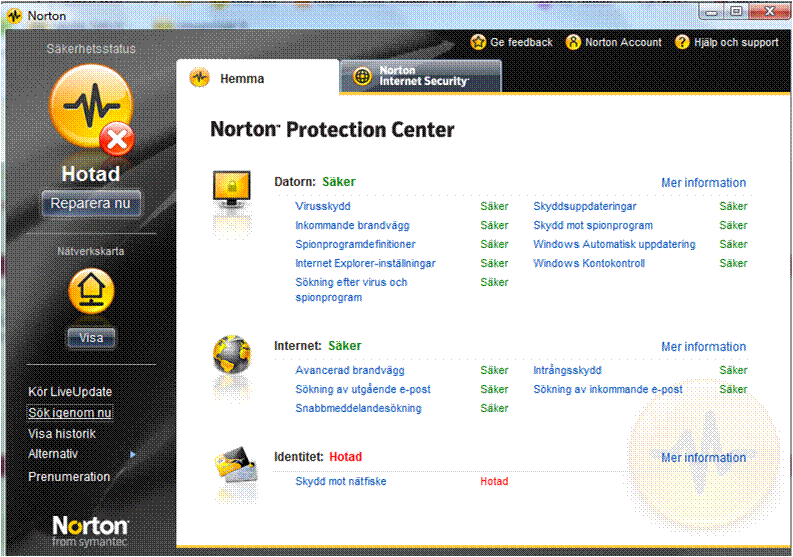Viewport: 793px width, 557px height.
Task: Open Virusskydd details
Action: click(x=323, y=206)
